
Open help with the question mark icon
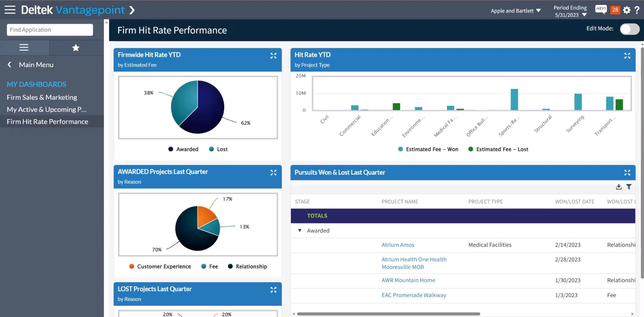pos(637,10)
